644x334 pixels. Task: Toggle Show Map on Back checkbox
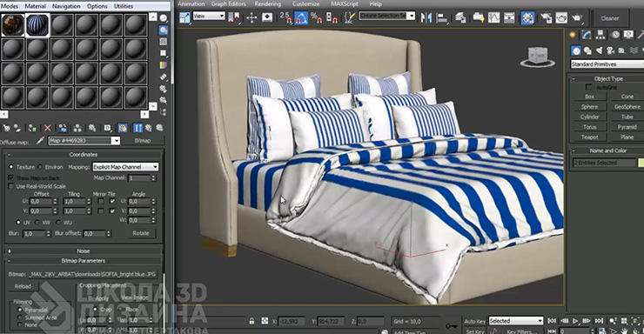coord(11,177)
